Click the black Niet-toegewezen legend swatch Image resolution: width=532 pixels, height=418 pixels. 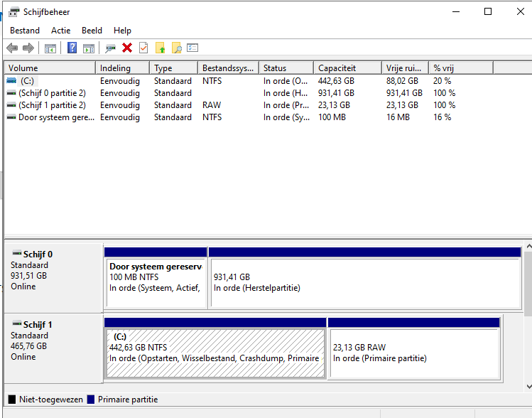tap(12, 400)
